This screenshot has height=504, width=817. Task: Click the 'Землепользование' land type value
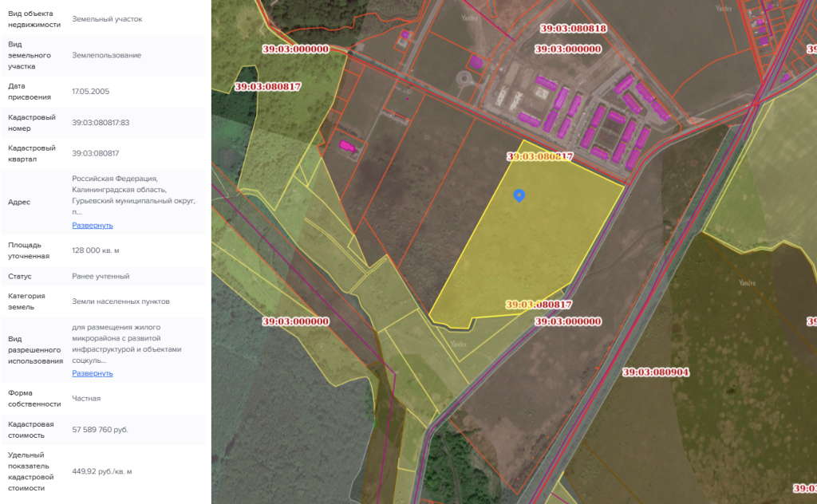107,55
